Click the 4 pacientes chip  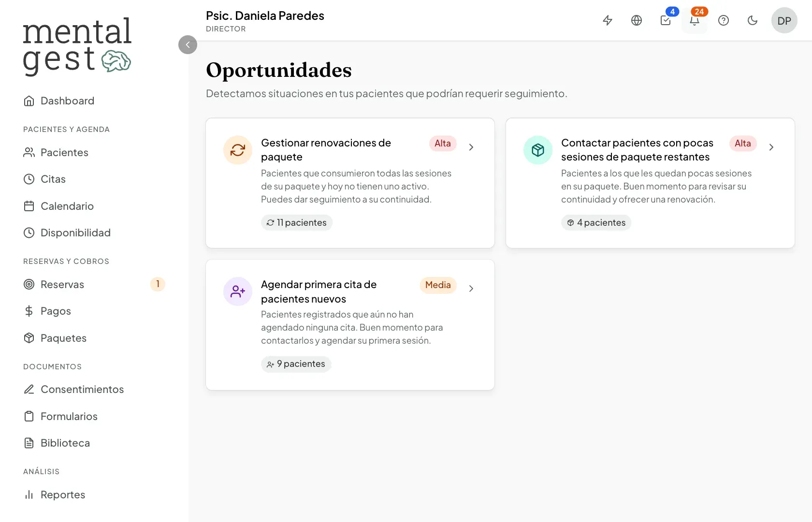click(x=596, y=222)
